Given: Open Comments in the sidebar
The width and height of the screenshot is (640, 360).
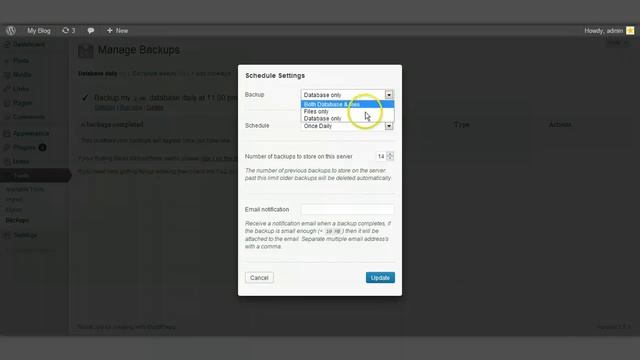Looking at the screenshot, I should coord(28,117).
